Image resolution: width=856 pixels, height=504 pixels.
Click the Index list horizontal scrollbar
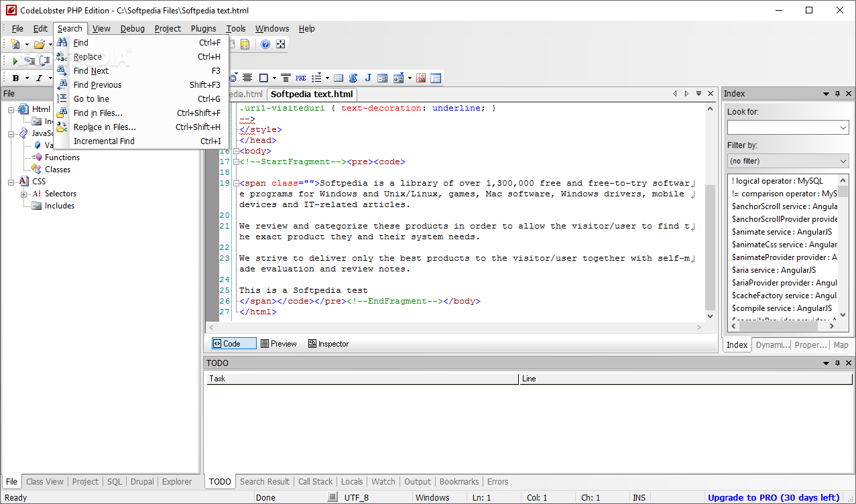[784, 326]
